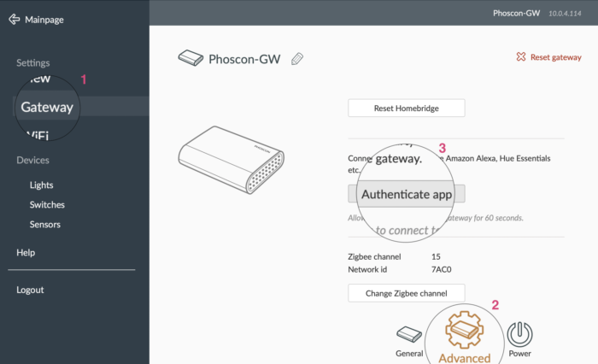Open the Switches devices page
The height and width of the screenshot is (364, 598).
tap(47, 205)
